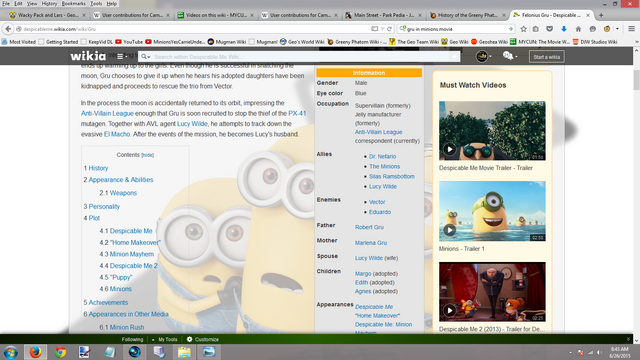This screenshot has height=360, width=640.
Task: Hide the Contents table via hide link
Action: (147, 155)
